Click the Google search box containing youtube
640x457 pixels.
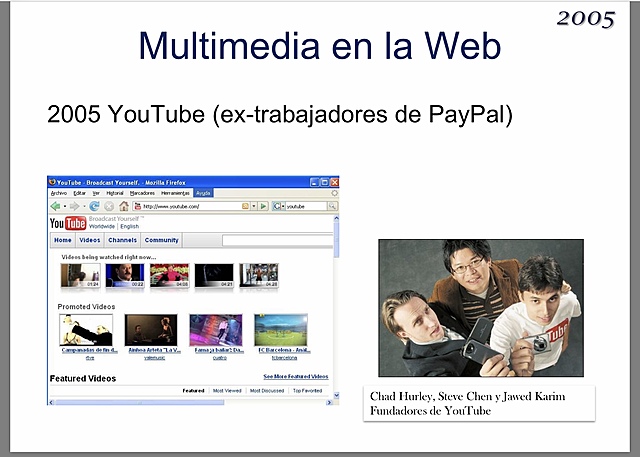pyautogui.click(x=306, y=206)
